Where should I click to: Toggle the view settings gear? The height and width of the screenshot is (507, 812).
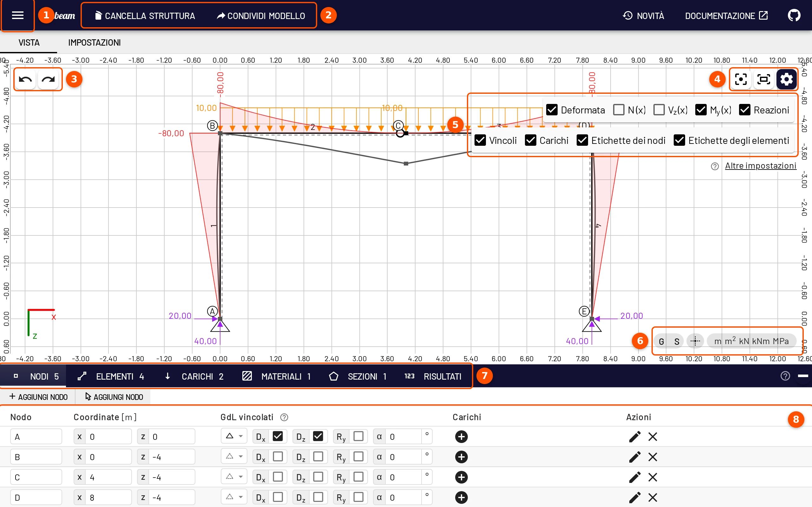[787, 80]
